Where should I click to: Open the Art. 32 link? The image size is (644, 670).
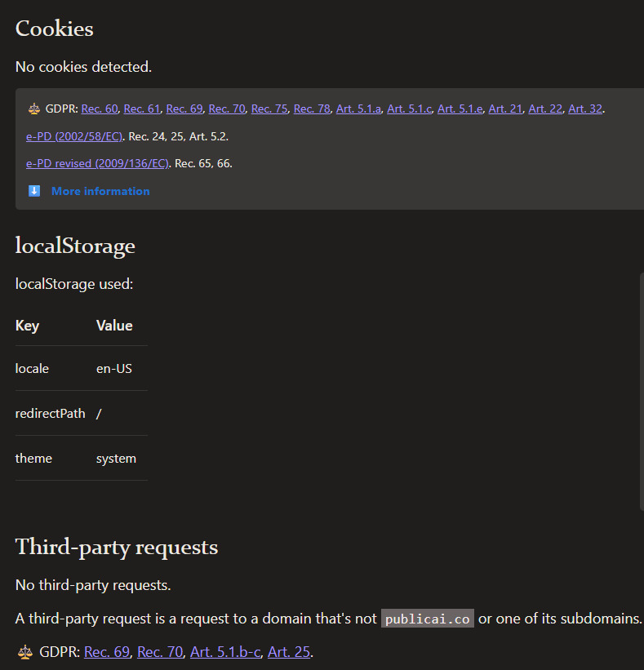[585, 109]
